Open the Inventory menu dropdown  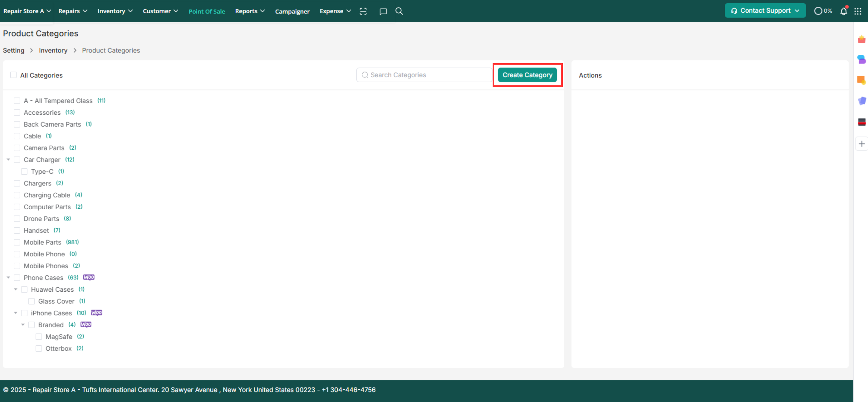115,11
